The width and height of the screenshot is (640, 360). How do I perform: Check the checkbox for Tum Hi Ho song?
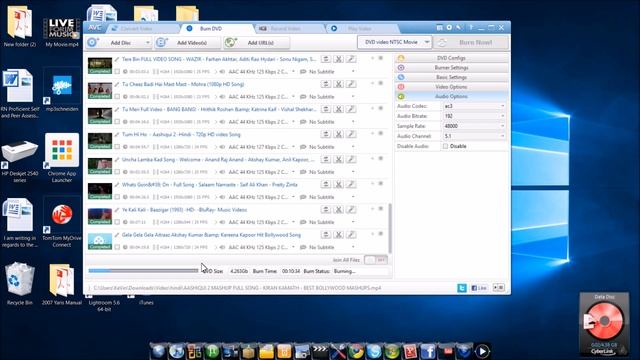click(x=117, y=147)
